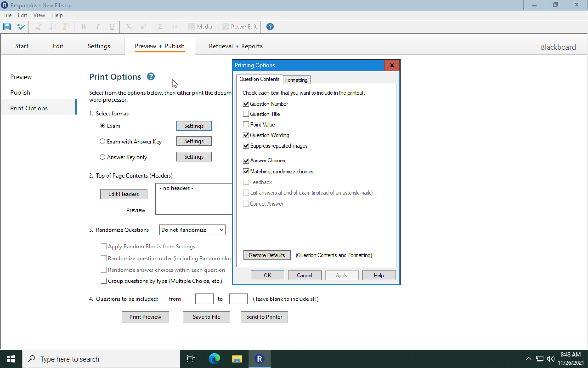The image size is (588, 368).
Task: Toggle the Underline formatting icon
Action: pyautogui.click(x=112, y=26)
